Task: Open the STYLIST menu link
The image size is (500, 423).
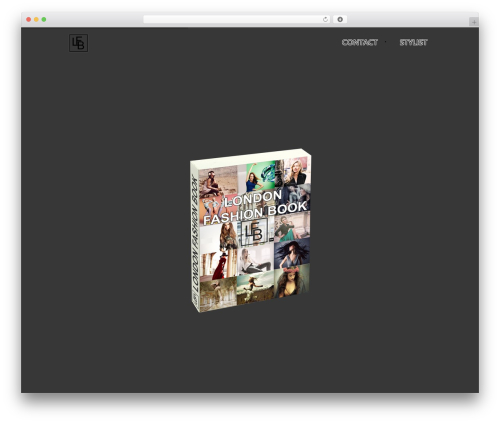Action: (413, 42)
